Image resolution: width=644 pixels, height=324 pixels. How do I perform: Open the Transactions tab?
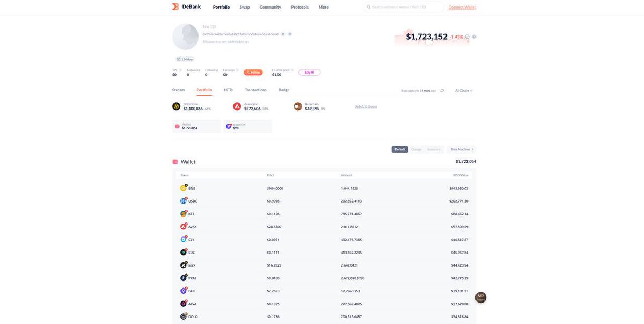(x=255, y=90)
